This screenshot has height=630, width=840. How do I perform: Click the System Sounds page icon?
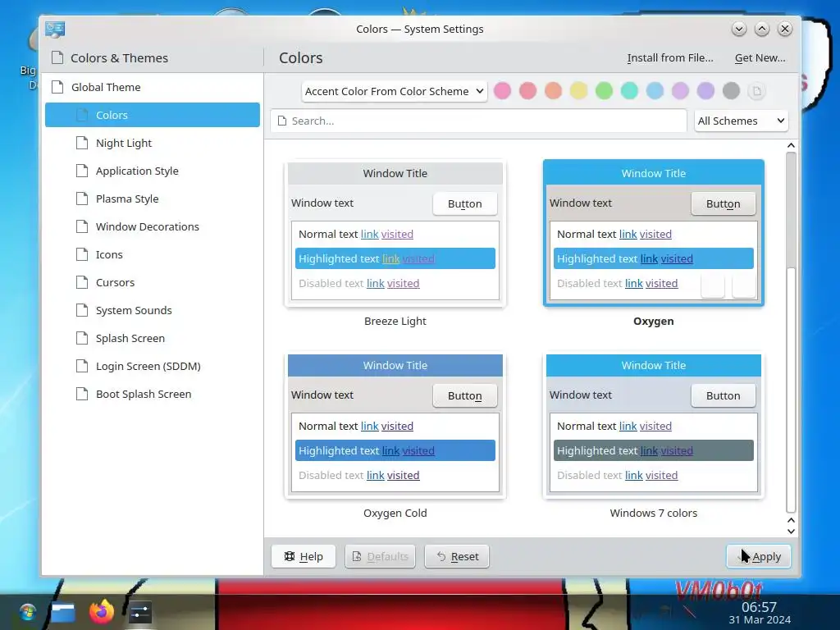[82, 310]
